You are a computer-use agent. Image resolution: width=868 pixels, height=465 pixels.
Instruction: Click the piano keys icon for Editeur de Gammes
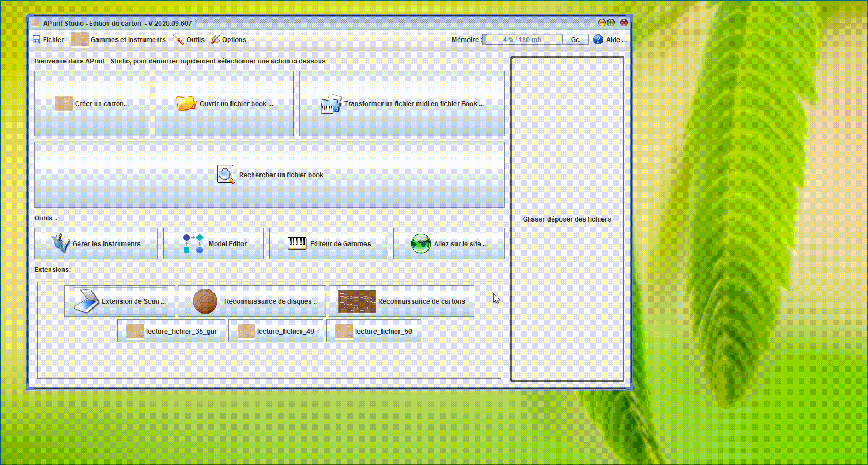[x=297, y=243]
